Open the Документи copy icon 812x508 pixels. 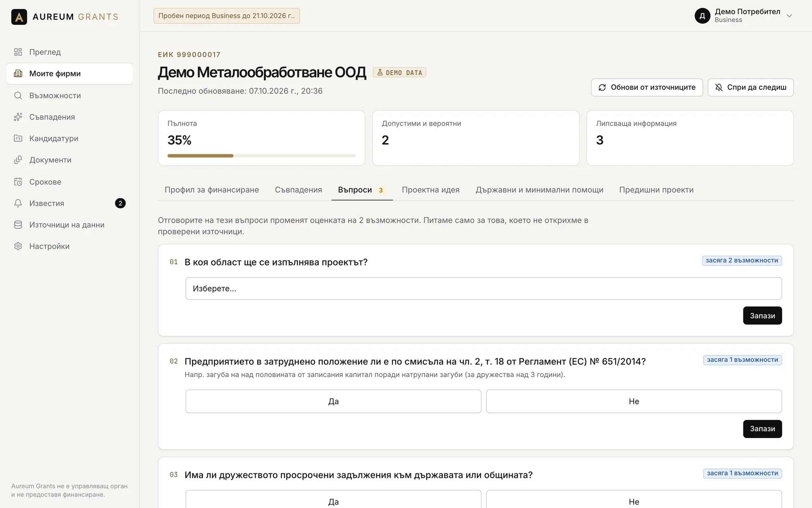point(18,160)
